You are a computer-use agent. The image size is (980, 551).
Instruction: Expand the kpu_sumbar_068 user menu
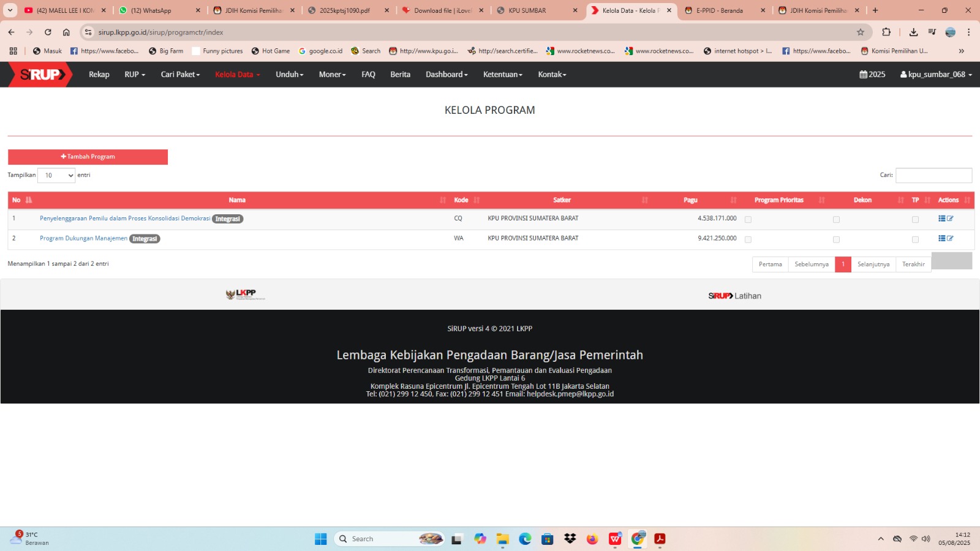click(x=936, y=75)
